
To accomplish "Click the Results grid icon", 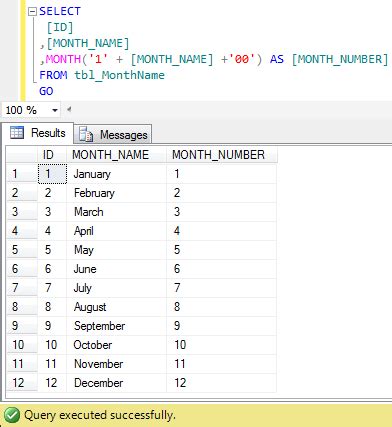I will [x=17, y=133].
